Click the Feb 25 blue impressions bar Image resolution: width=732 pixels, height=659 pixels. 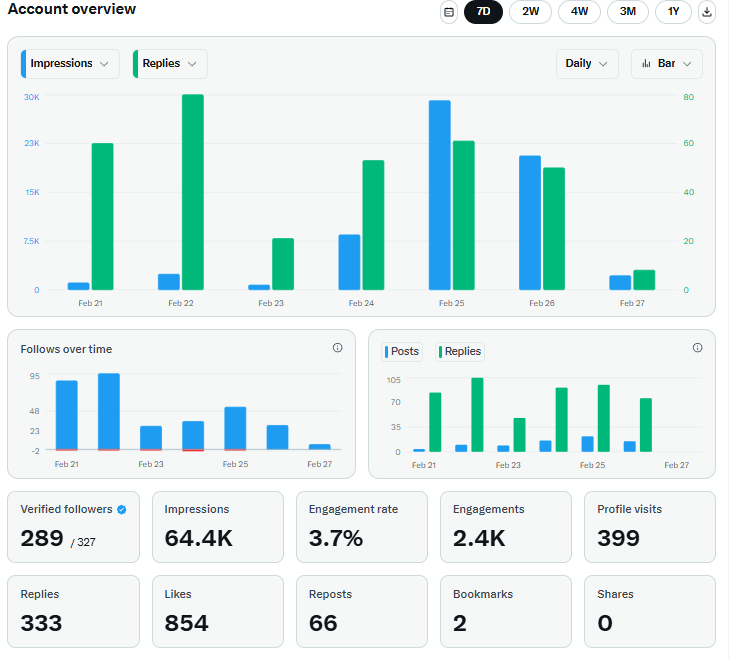click(x=440, y=195)
